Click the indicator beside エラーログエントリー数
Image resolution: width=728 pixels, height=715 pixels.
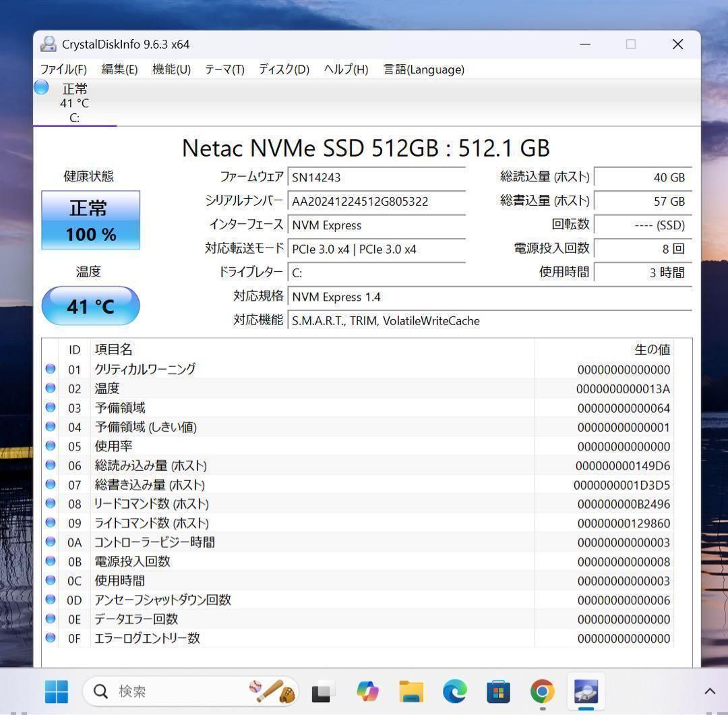(x=51, y=638)
